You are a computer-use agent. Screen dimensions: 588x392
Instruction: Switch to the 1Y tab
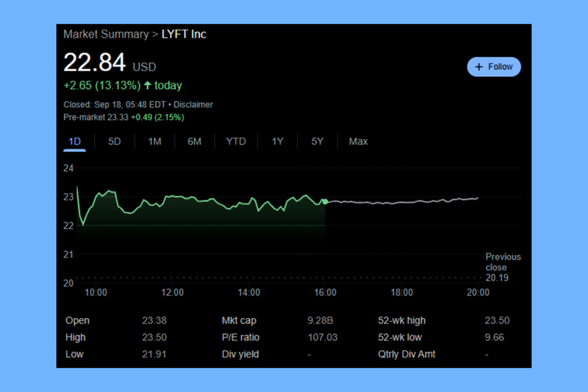(277, 141)
